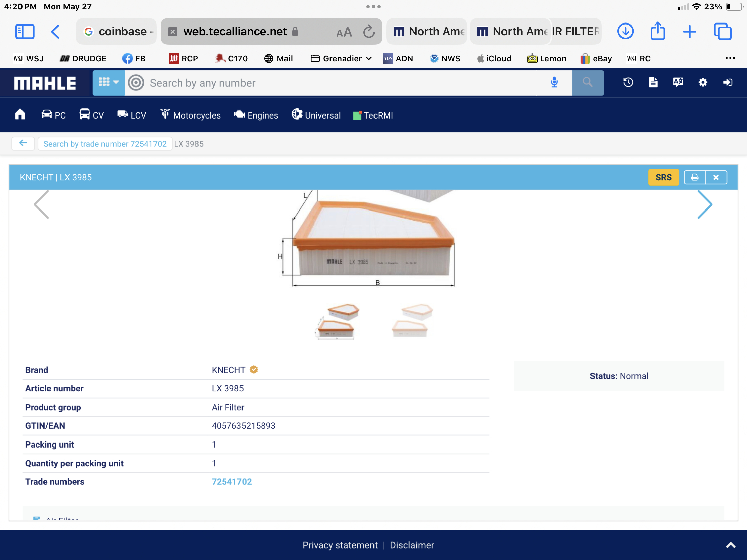Print the LX 3985 article

pos(694,177)
